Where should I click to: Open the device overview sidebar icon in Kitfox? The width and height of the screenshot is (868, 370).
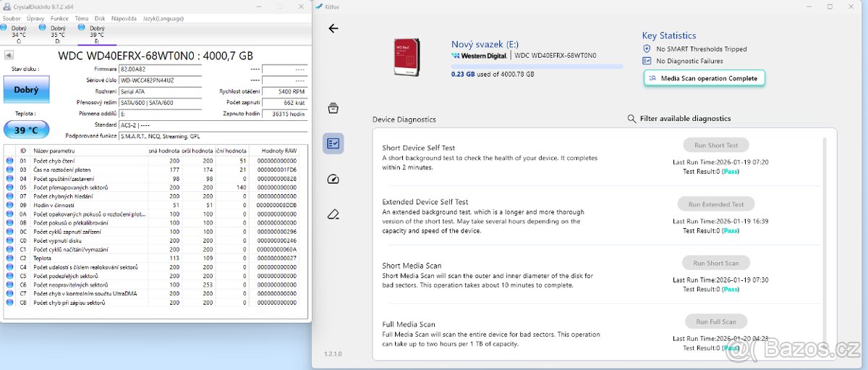(333, 109)
